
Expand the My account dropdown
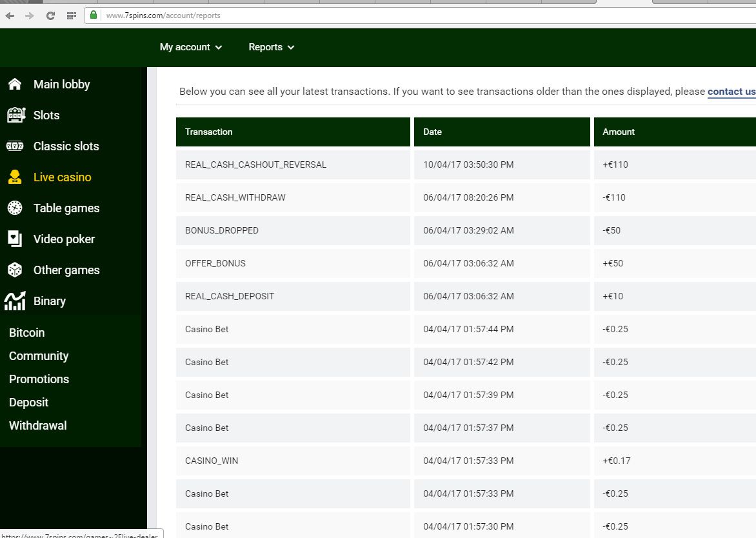191,47
